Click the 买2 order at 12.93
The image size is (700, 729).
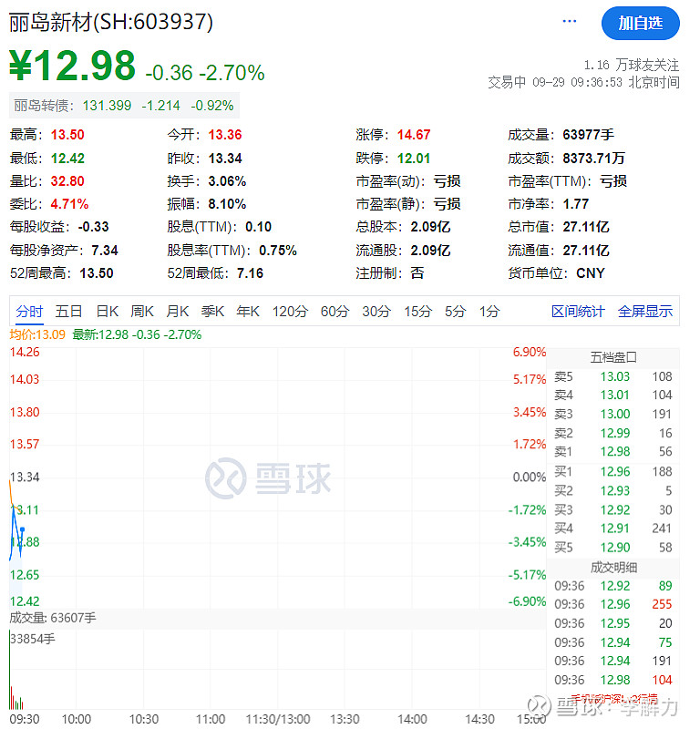point(613,491)
